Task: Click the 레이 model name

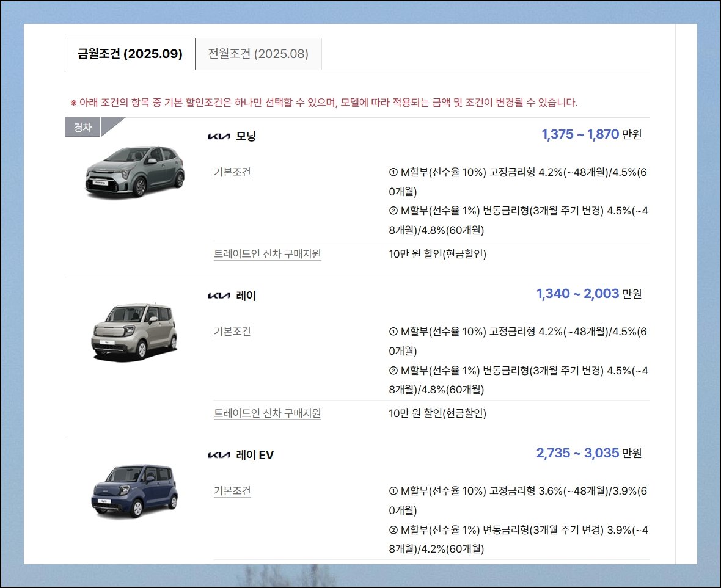Action: 246,296
